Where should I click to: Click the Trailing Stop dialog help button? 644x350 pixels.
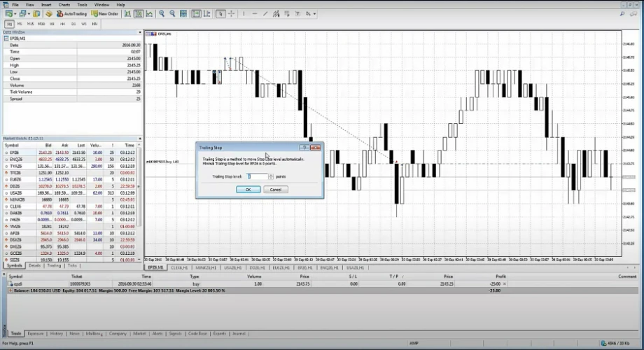point(304,148)
